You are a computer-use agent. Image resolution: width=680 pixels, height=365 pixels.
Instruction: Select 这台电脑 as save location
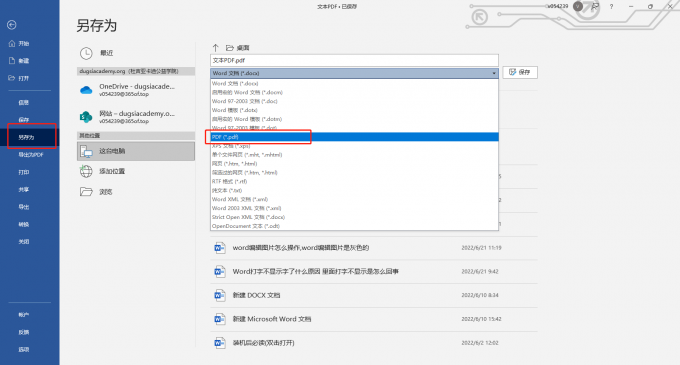point(136,151)
